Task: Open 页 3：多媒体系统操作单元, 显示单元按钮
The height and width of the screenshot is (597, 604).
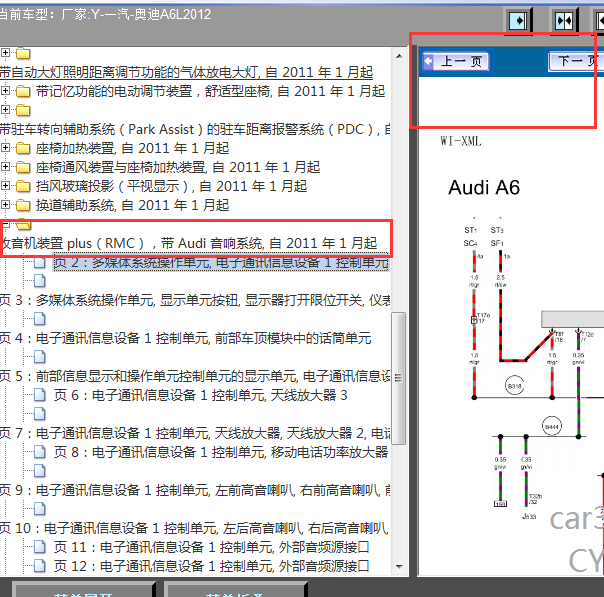Action: 195,300
